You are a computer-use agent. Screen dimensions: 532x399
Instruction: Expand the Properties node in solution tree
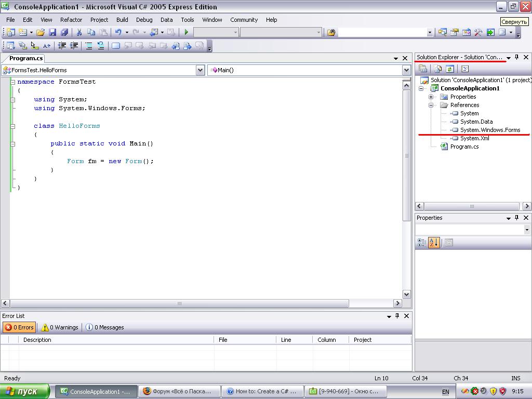coord(431,97)
